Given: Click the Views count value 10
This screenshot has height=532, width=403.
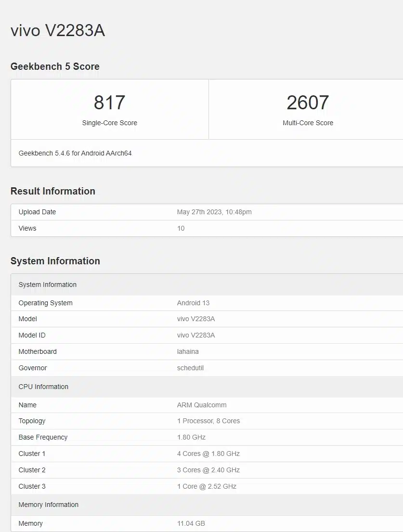Looking at the screenshot, I should 181,228.
